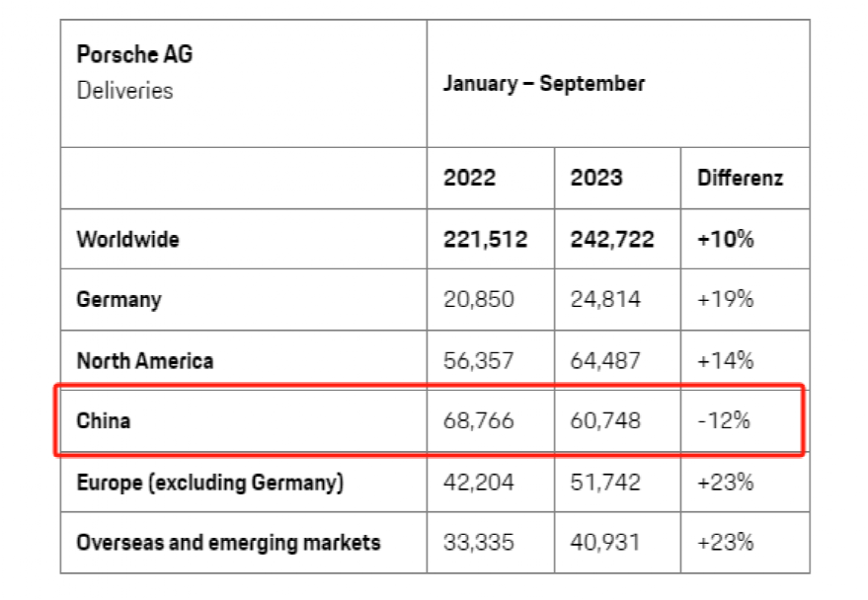Select the Worldwide row label
The image size is (868, 600).
(x=127, y=240)
